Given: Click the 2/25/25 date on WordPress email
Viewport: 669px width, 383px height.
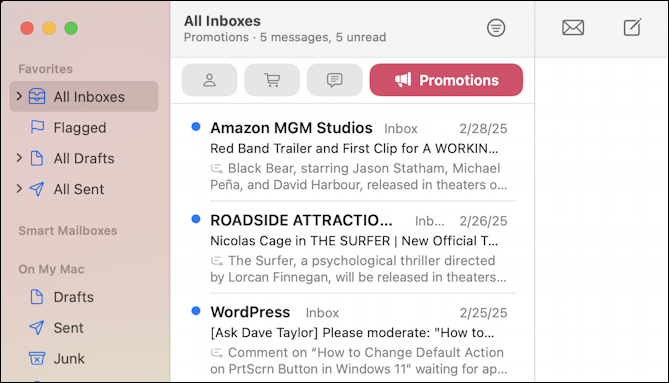Looking at the screenshot, I should click(x=483, y=313).
